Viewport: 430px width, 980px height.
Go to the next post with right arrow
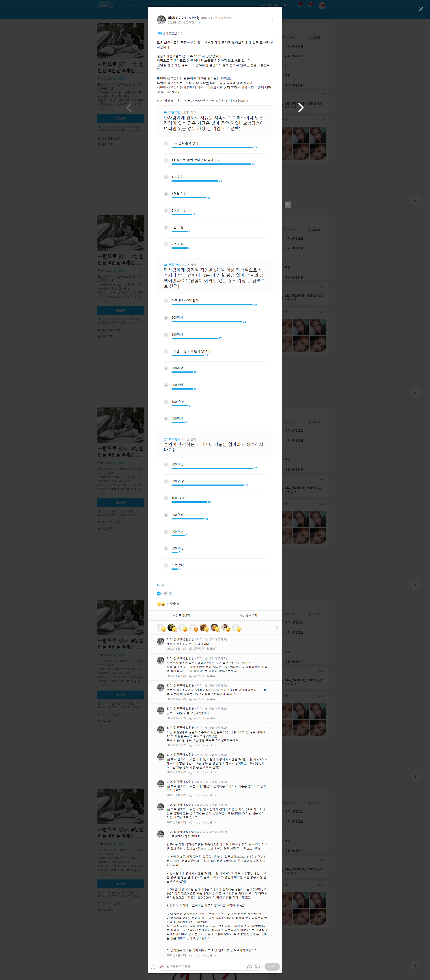(x=301, y=108)
